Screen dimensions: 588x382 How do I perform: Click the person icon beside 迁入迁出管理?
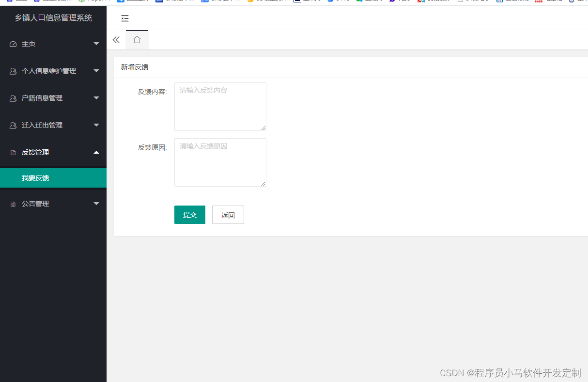coord(12,125)
